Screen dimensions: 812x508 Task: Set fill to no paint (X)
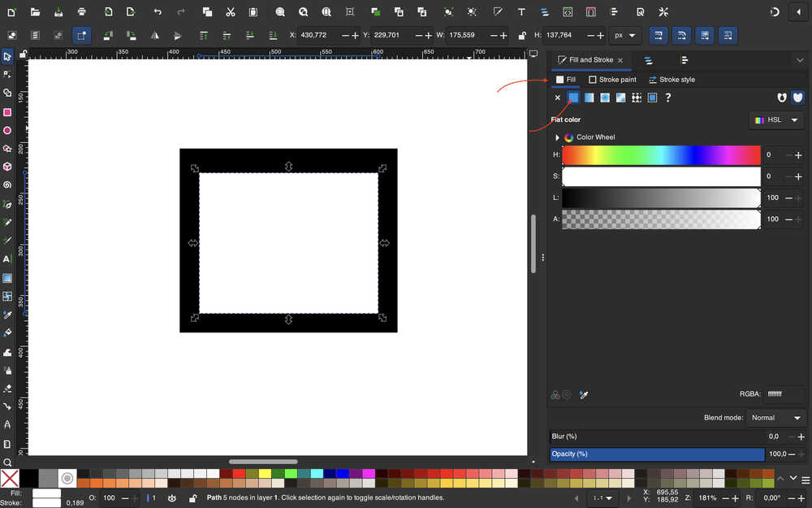tap(557, 98)
